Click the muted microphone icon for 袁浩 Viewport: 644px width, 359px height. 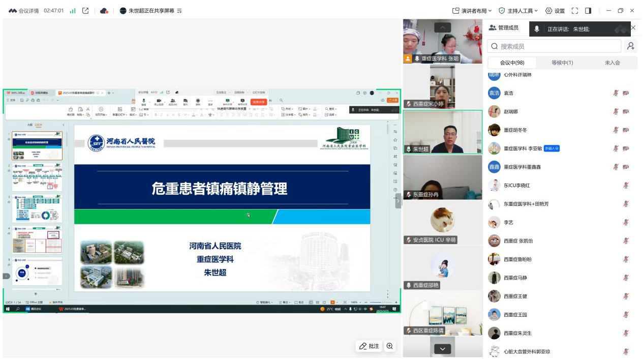(616, 93)
